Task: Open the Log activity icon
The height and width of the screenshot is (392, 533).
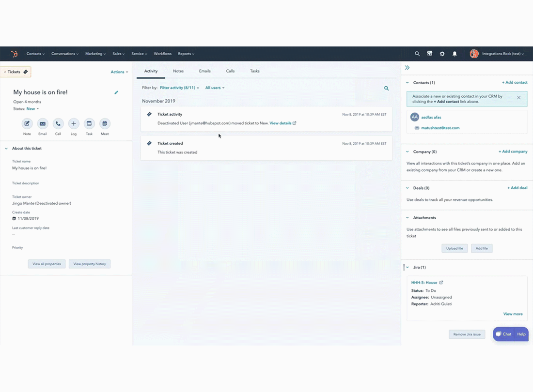Action: pyautogui.click(x=73, y=124)
